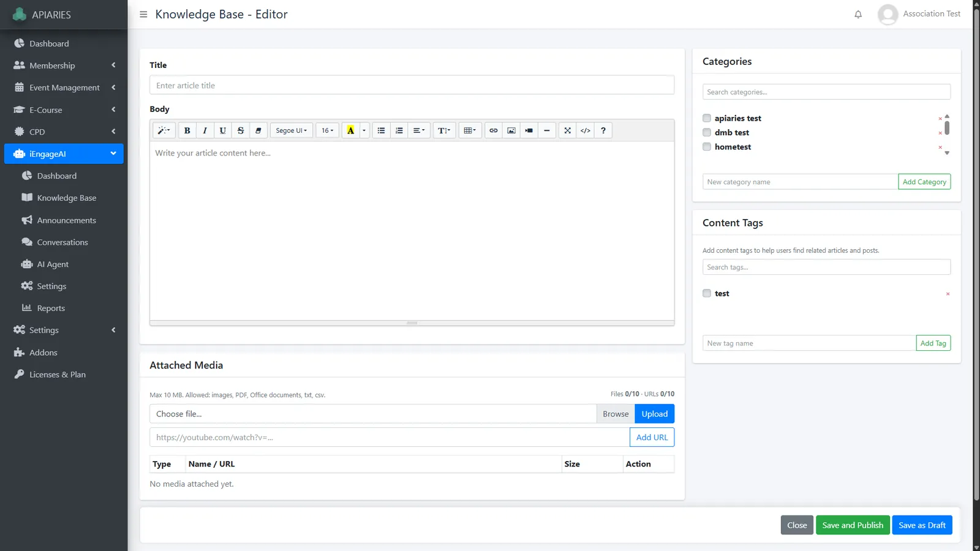
Task: Toggle fullscreen editor mode
Action: 568,130
